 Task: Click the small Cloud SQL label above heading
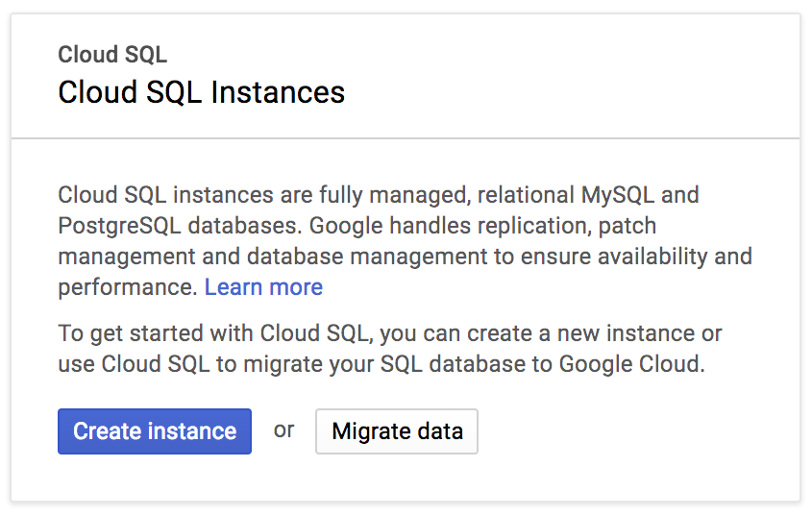[x=112, y=55]
